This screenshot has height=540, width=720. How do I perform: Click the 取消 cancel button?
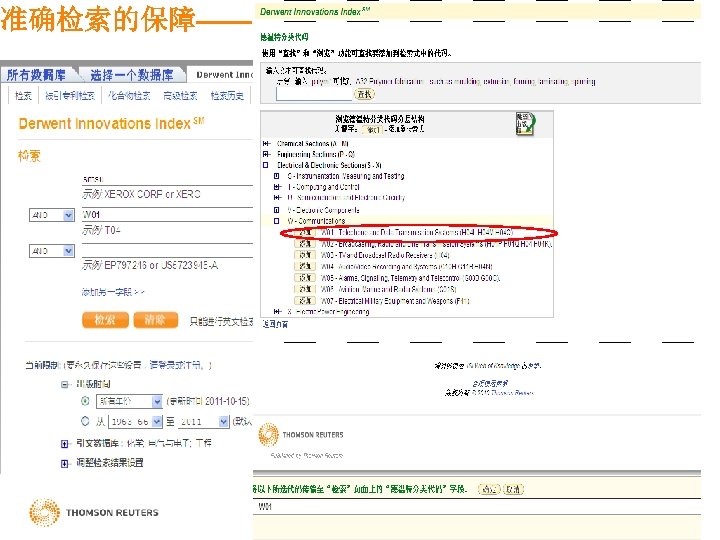coord(513,489)
